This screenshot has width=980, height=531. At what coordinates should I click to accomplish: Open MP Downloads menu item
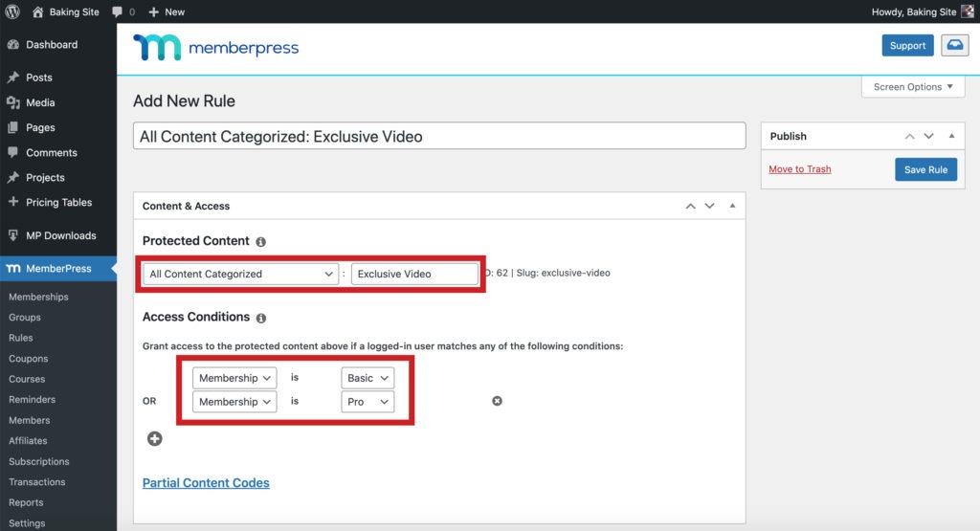coord(60,235)
